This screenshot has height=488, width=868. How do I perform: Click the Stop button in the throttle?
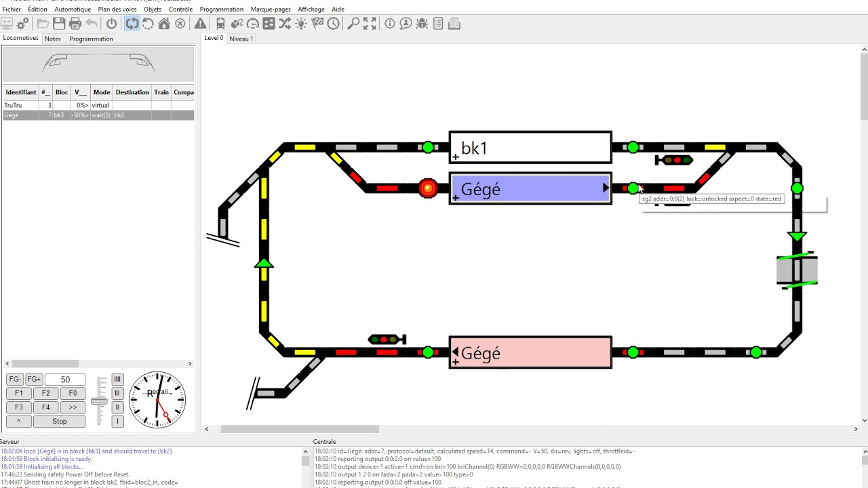tap(60, 421)
